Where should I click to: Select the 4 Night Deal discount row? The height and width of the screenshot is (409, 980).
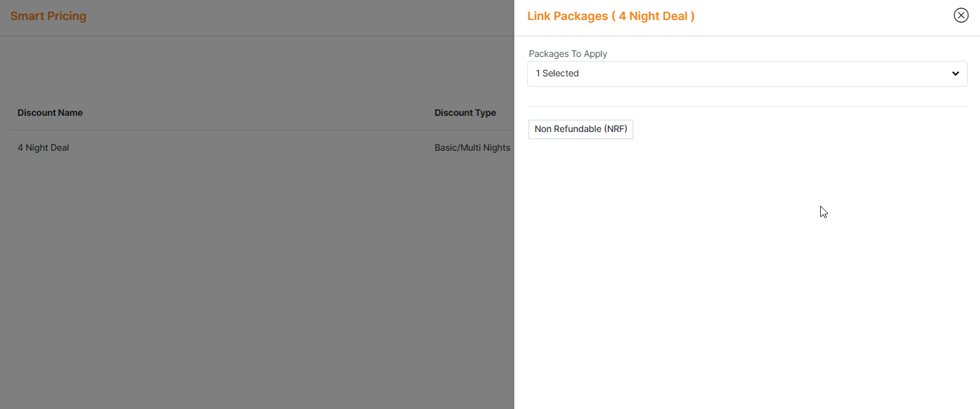tap(194, 148)
